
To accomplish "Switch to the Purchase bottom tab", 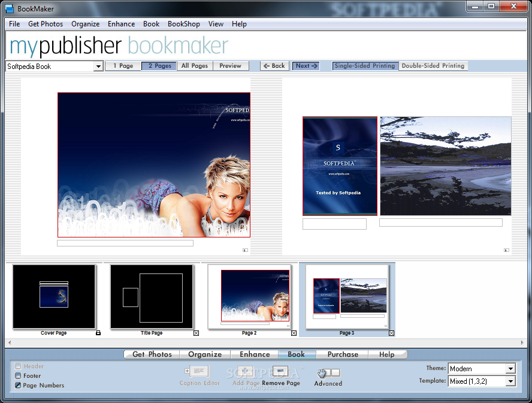I will pyautogui.click(x=343, y=354).
